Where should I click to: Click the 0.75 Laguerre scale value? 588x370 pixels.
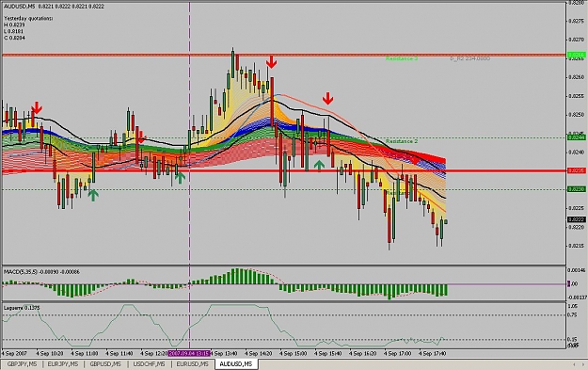(573, 315)
